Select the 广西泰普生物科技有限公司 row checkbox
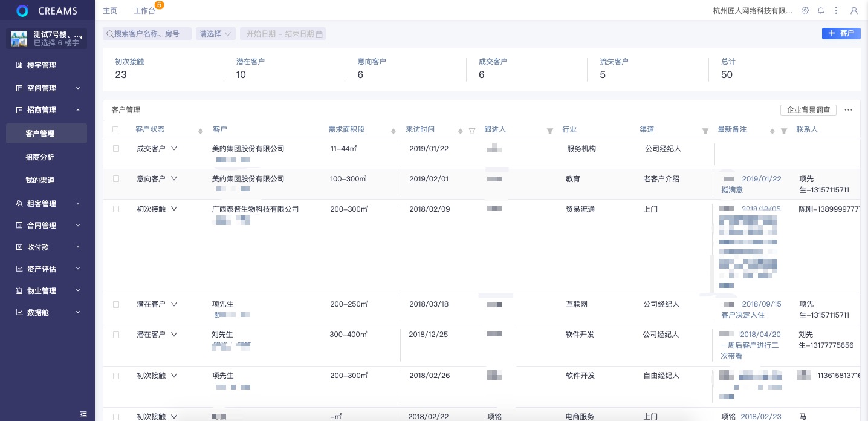868x421 pixels. pyautogui.click(x=116, y=209)
